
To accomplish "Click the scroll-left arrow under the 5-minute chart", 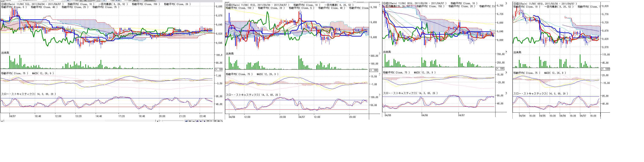I will click(2, 121).
